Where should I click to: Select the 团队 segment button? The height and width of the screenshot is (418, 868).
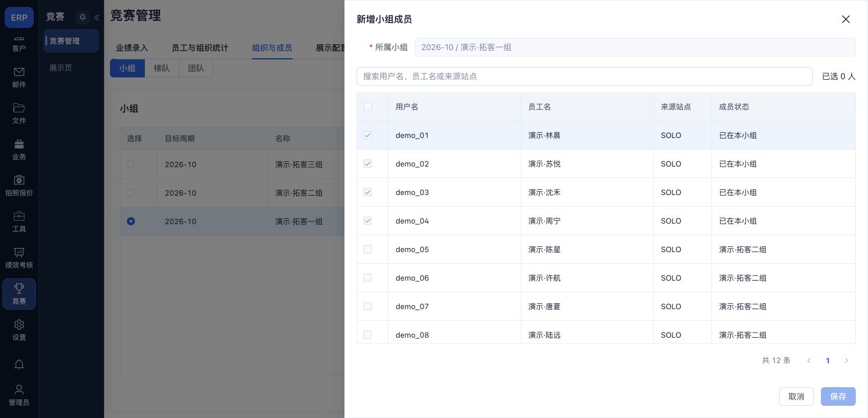tap(196, 68)
